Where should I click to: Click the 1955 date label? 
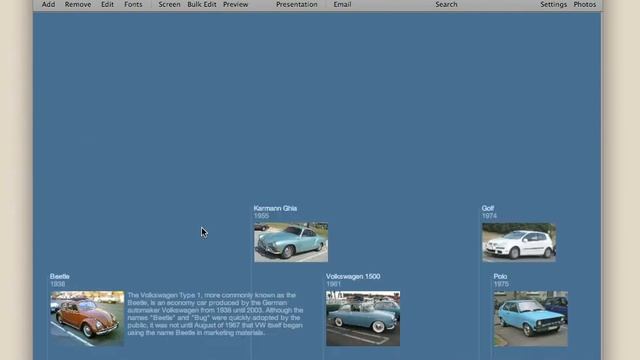coord(261,216)
